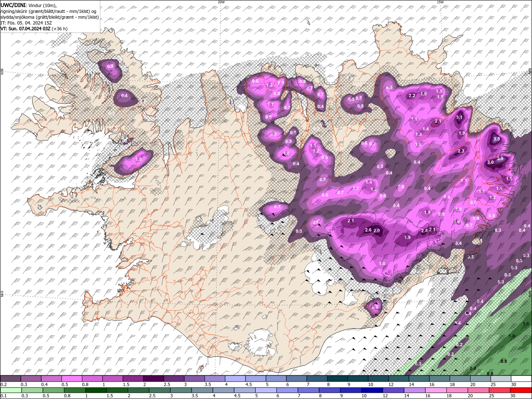The height and width of the screenshot is (399, 532).
Task: Pick the 0.8 swatch in the purple snow scale
Action: pyautogui.click(x=92, y=379)
